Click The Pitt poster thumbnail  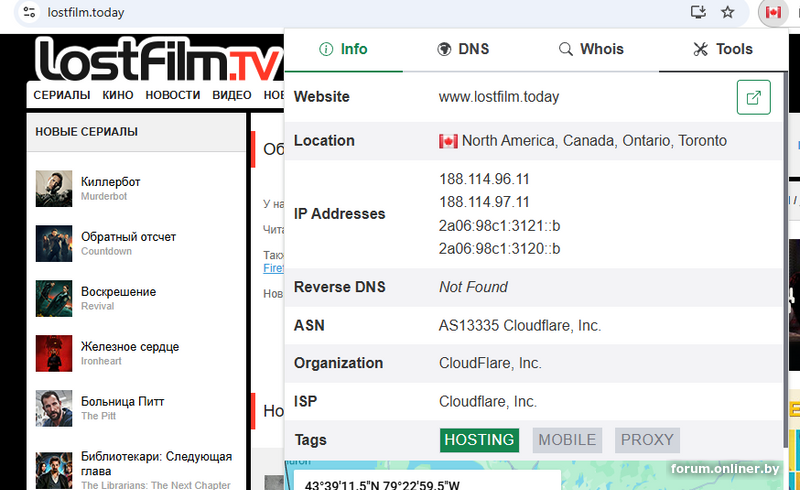click(54, 408)
